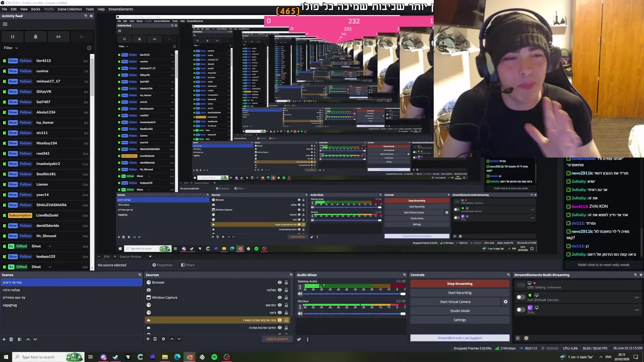Add a multi-streaming destination plus icon
The height and width of the screenshot is (362, 644).
point(518,338)
